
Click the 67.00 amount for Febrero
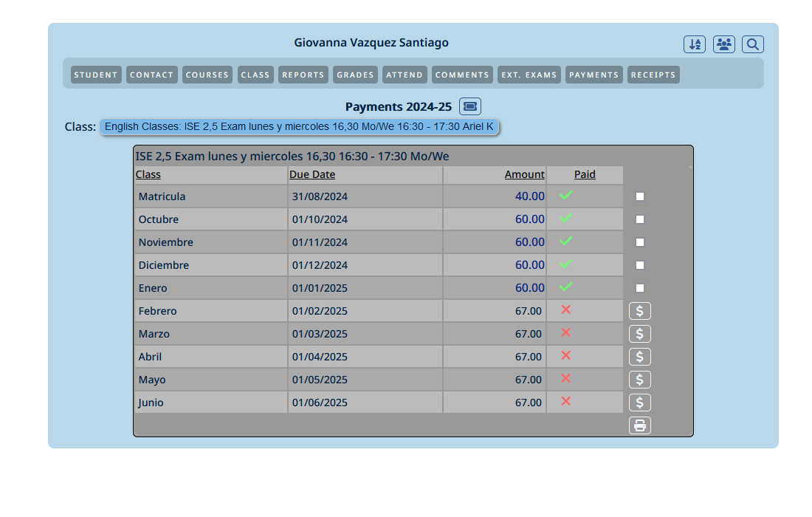529,311
